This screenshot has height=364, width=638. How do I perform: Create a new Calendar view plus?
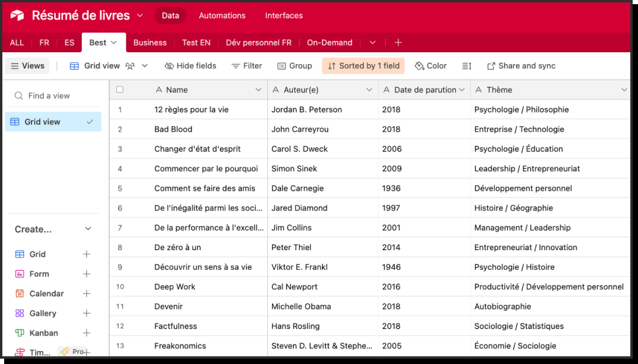(x=87, y=293)
